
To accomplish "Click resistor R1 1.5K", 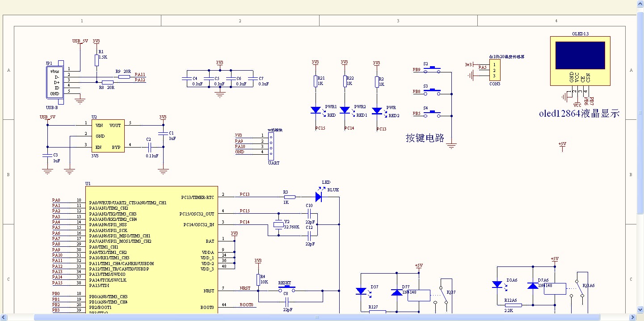I will [x=97, y=60].
